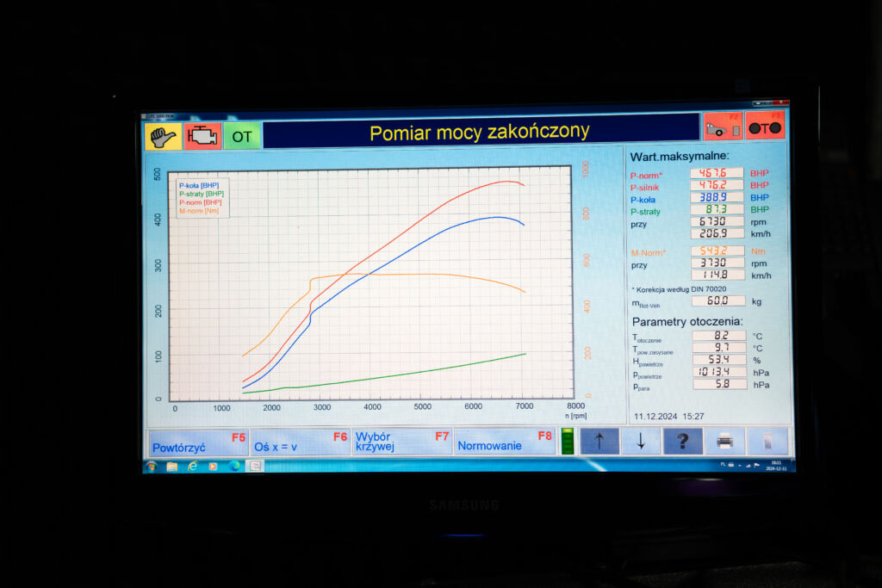Open Internet Explorer from the taskbar
The height and width of the screenshot is (588, 882).
pyautogui.click(x=192, y=466)
